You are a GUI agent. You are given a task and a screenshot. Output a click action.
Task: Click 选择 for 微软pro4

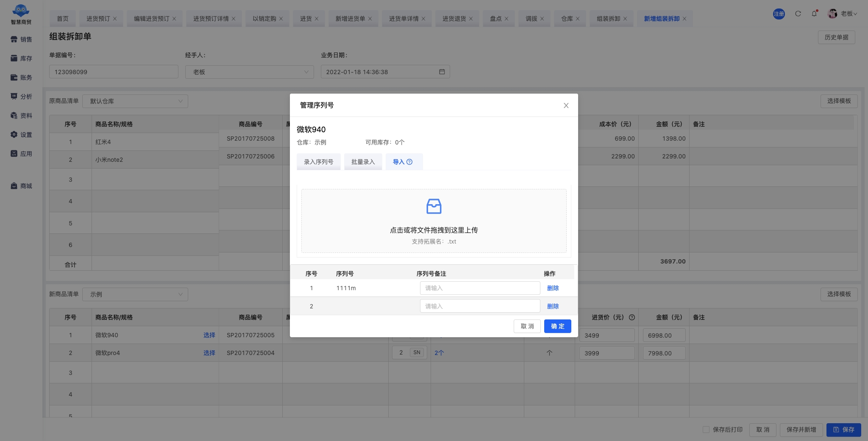pyautogui.click(x=209, y=353)
